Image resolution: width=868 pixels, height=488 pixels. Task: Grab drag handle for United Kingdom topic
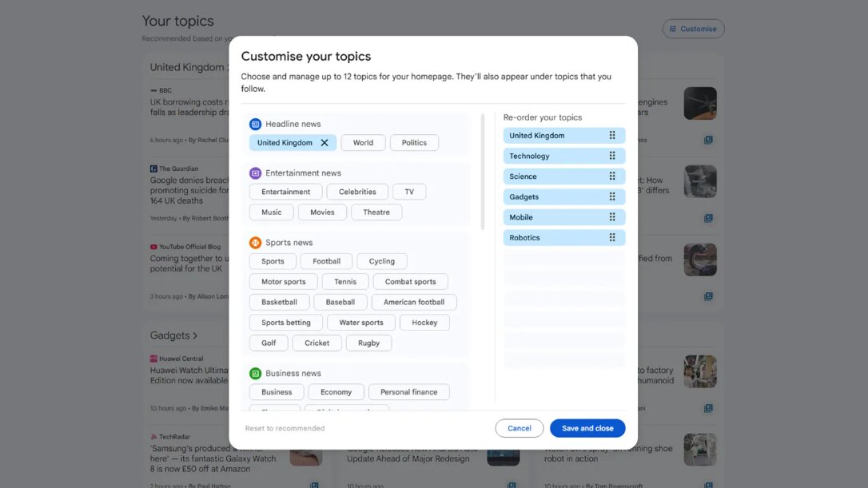click(612, 136)
